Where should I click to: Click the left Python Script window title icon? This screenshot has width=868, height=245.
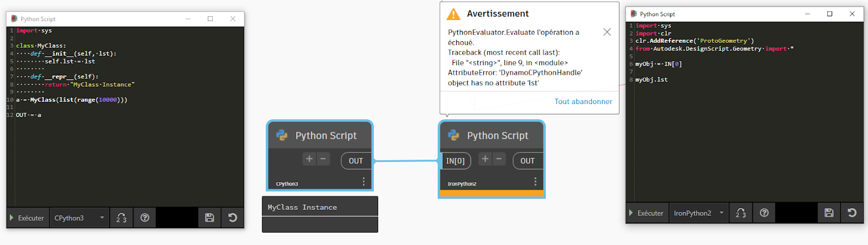(14, 19)
